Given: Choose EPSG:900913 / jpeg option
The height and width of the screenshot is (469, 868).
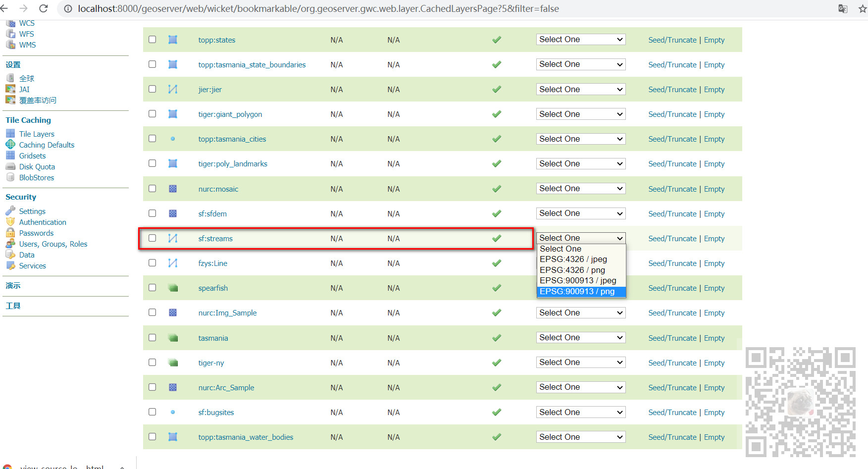Looking at the screenshot, I should (x=581, y=280).
